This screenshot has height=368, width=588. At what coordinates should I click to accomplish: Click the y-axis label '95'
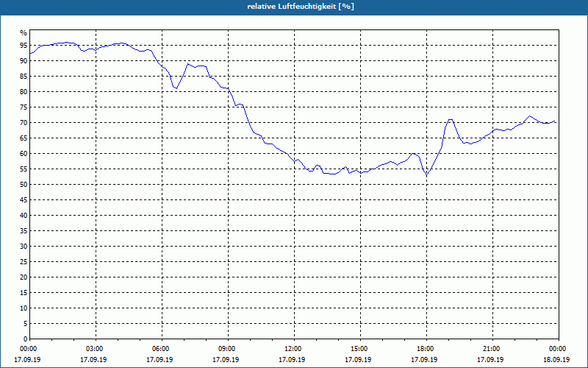coord(24,46)
